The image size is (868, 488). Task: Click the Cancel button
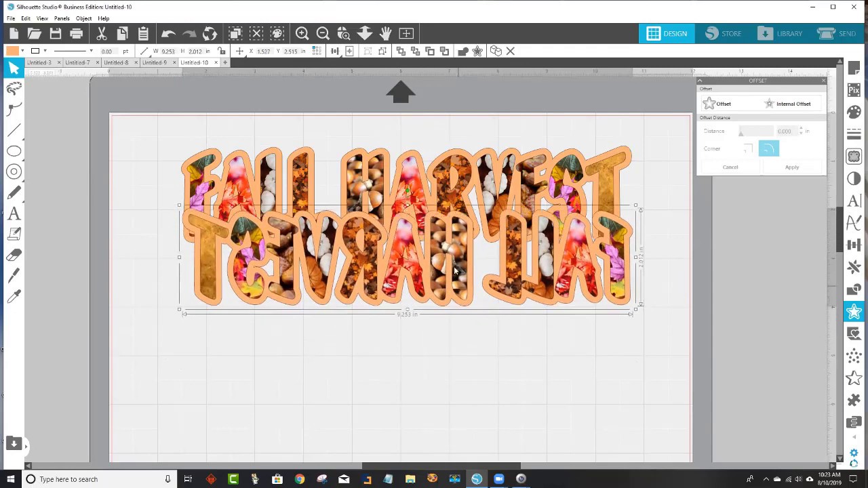point(730,167)
